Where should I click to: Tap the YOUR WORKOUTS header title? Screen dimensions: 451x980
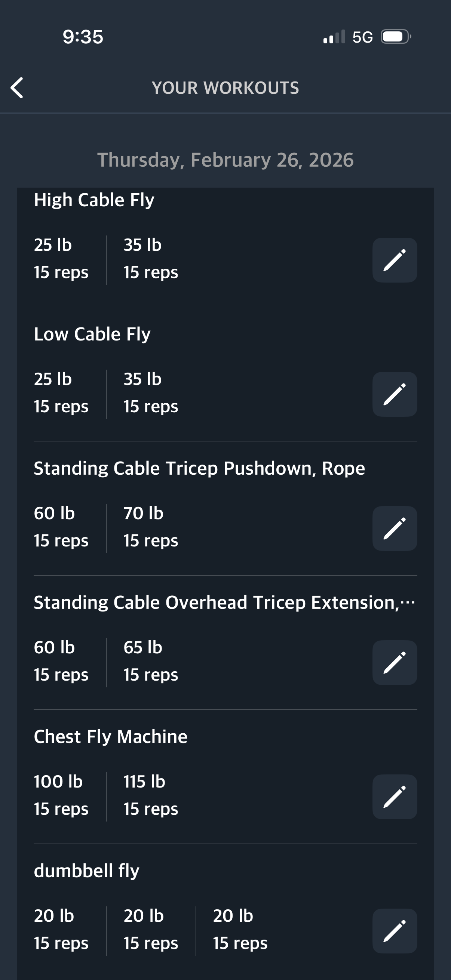point(225,88)
